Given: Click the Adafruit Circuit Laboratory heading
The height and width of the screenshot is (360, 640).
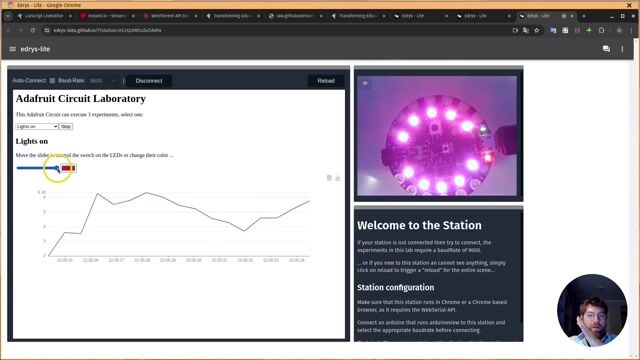Looking at the screenshot, I should pos(81,99).
